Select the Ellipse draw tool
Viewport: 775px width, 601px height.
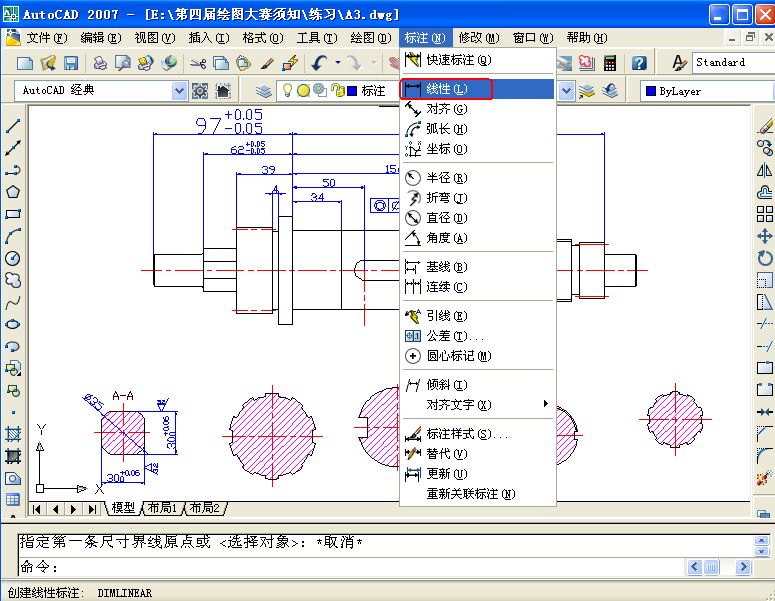[13, 324]
